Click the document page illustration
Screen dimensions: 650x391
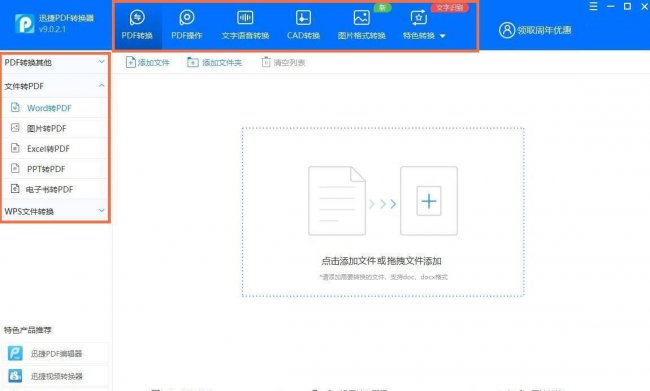[x=337, y=201]
